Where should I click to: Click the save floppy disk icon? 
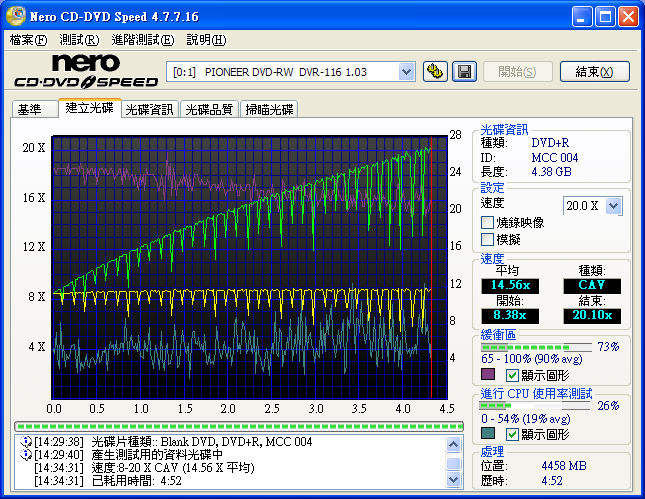pos(464,71)
